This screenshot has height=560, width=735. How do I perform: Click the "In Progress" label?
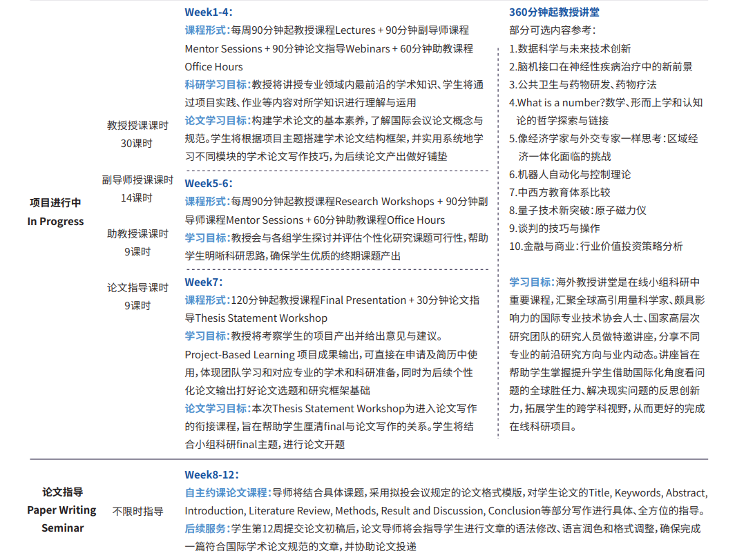click(x=55, y=221)
